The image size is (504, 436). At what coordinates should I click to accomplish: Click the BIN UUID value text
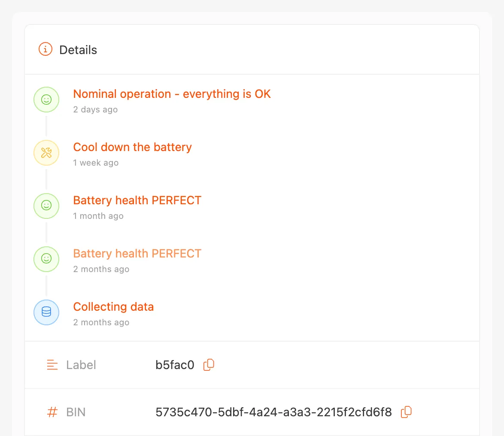pyautogui.click(x=273, y=412)
